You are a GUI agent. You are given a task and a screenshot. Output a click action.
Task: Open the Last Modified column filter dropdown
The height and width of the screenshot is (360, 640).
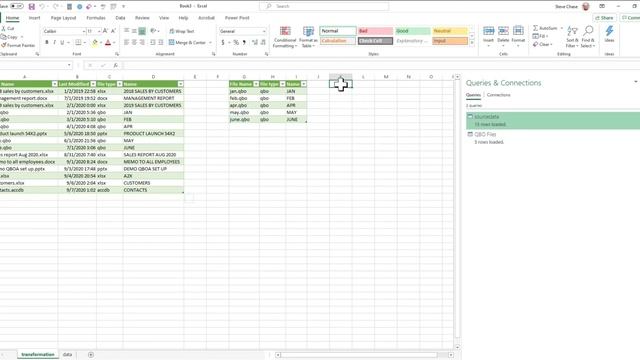[x=93, y=84]
